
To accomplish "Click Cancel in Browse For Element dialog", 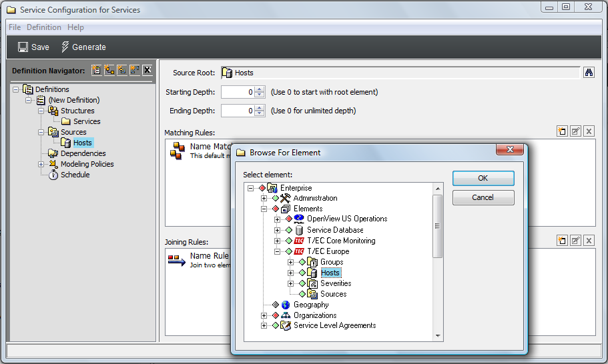I will 483,197.
